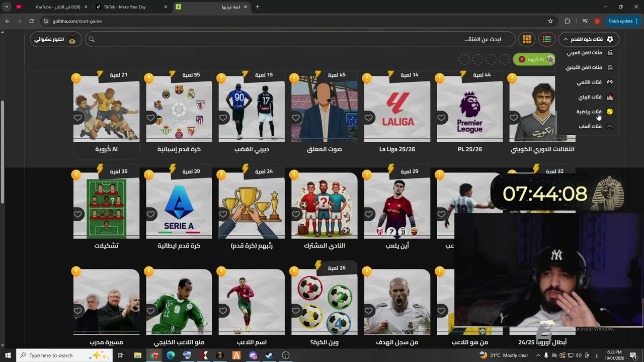Open Windows Start menu
The image size is (644, 362).
tap(8, 355)
